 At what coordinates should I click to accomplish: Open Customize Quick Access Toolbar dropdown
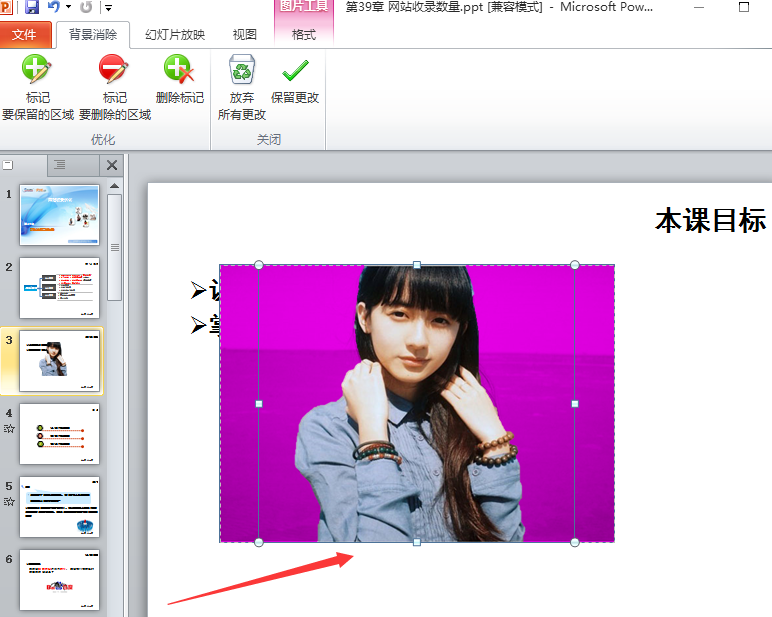[108, 7]
